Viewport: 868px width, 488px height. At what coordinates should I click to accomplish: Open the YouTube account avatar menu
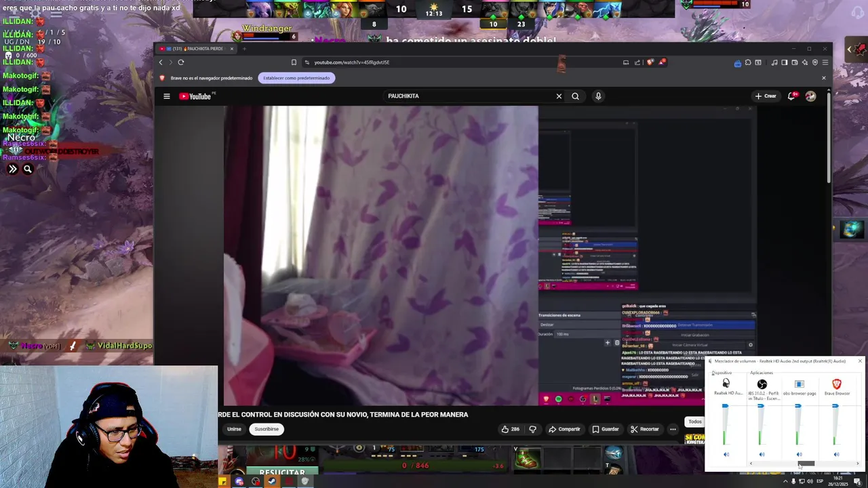click(810, 96)
